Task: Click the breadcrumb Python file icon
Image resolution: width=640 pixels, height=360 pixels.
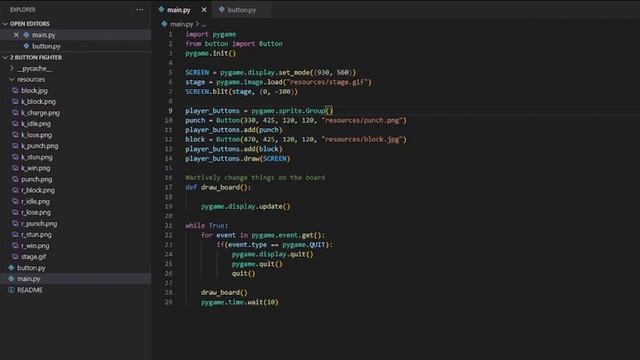Action: [164, 24]
